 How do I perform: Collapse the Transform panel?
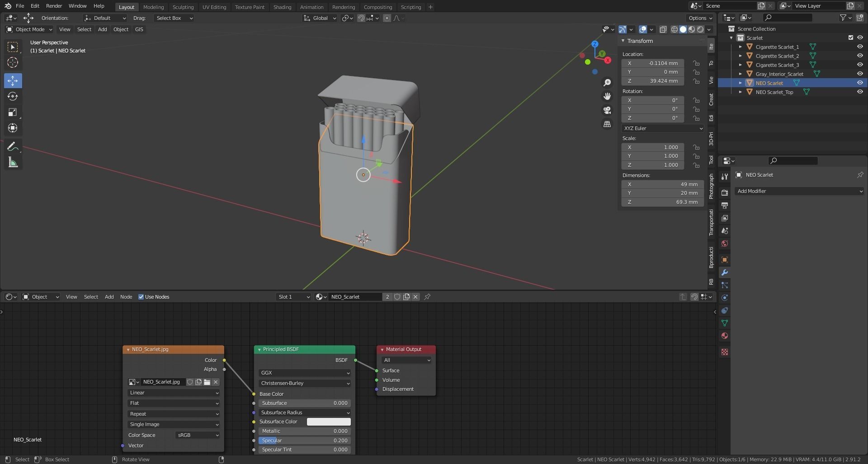623,41
